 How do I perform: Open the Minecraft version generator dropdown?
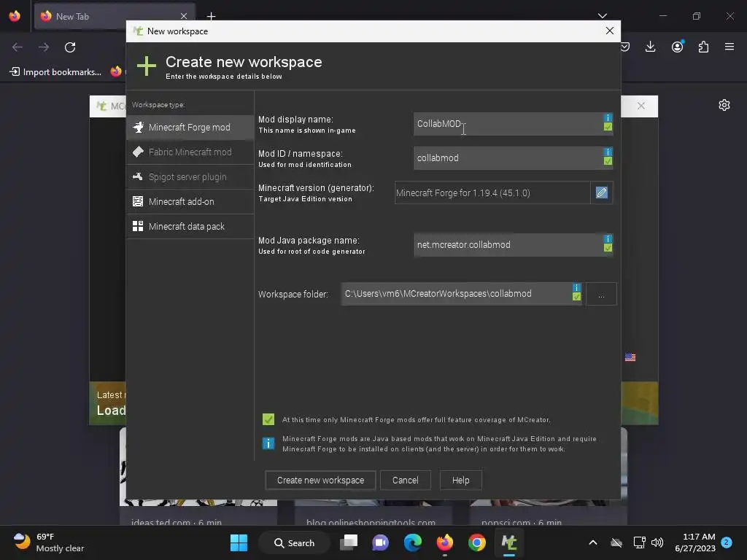click(492, 192)
